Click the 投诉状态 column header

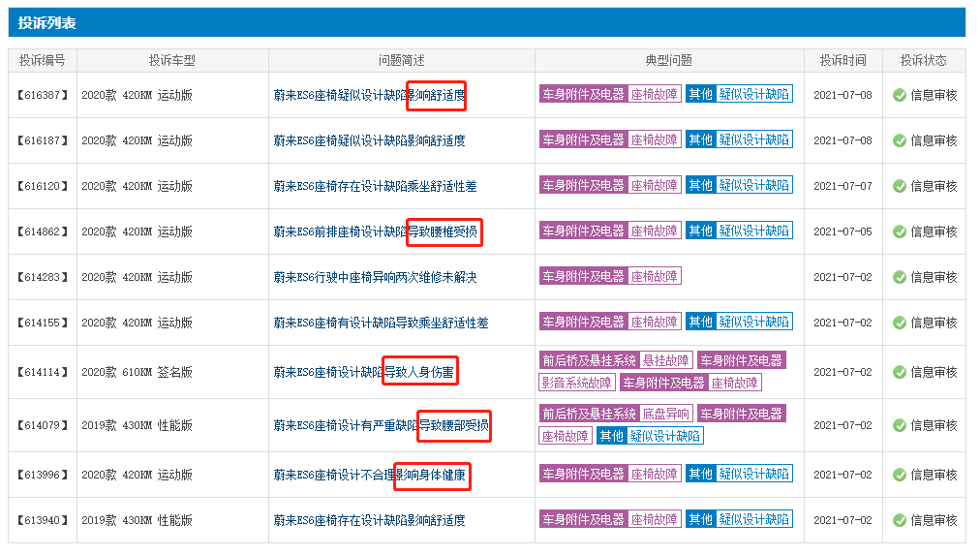923,61
